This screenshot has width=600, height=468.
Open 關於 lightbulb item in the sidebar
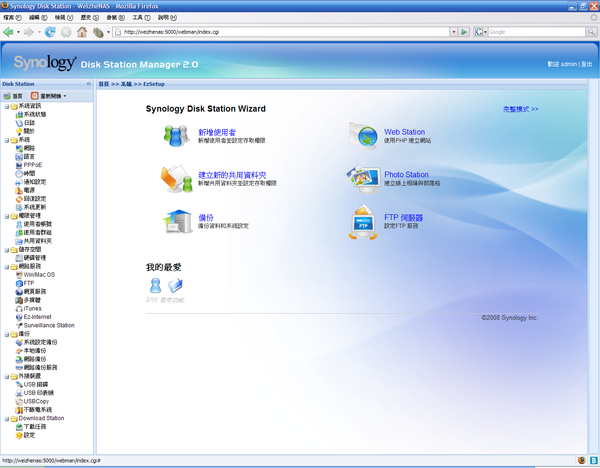[25, 131]
